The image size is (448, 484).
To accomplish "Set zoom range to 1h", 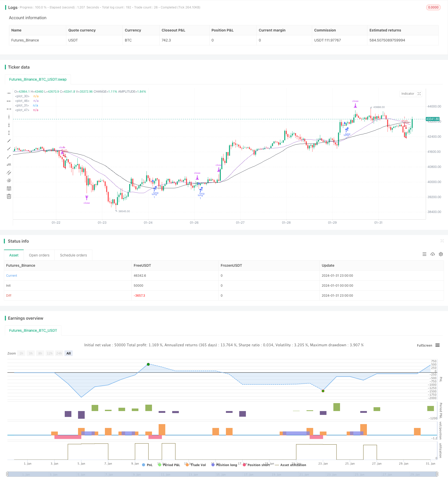I will [x=21, y=353].
